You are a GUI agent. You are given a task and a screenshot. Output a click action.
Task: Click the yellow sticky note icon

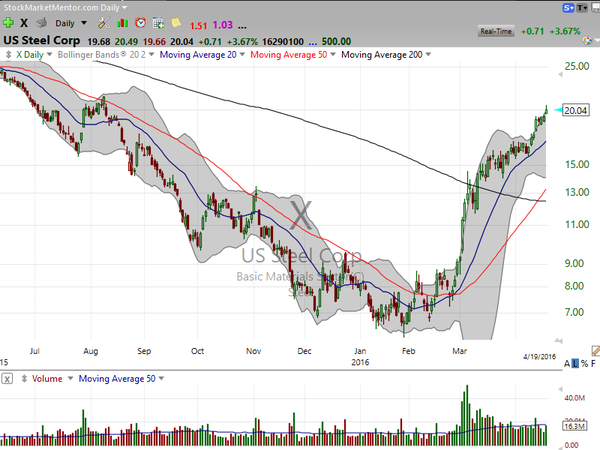pos(176,23)
